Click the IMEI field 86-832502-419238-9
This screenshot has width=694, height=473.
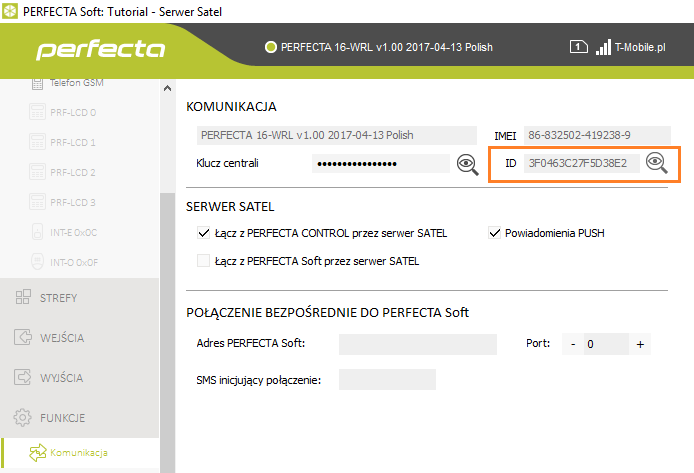[x=597, y=135]
